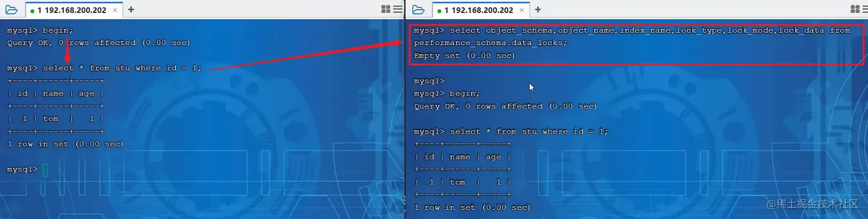Click the "Empty set (0.00 sec)" output line

click(x=464, y=56)
